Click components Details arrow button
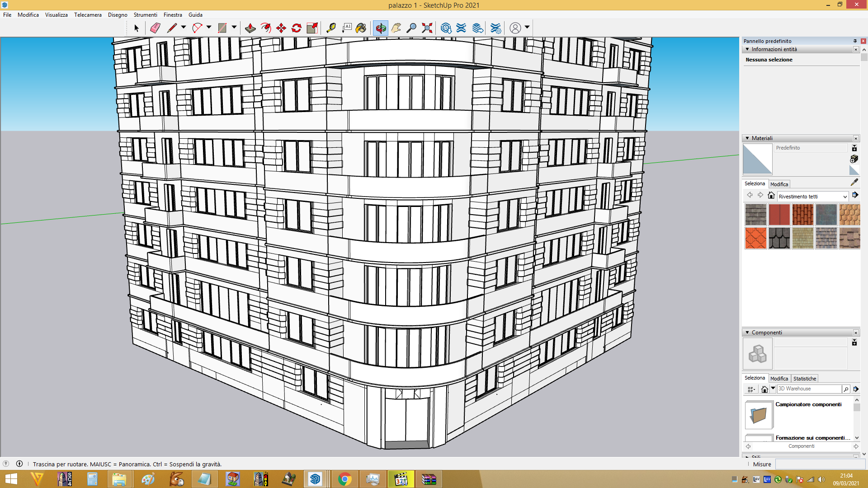 (856, 389)
